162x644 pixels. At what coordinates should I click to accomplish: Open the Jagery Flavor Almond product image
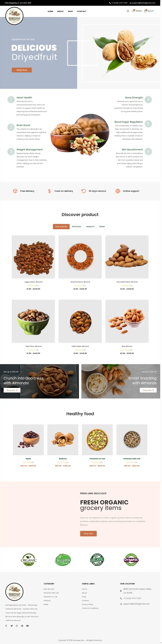click(x=33, y=257)
